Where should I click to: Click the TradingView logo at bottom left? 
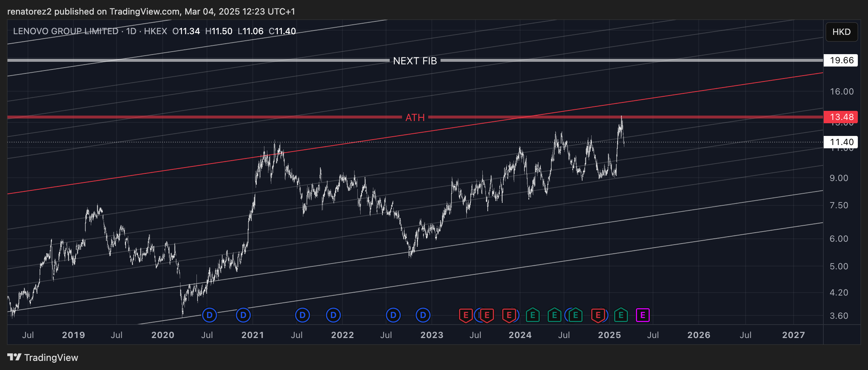click(43, 358)
